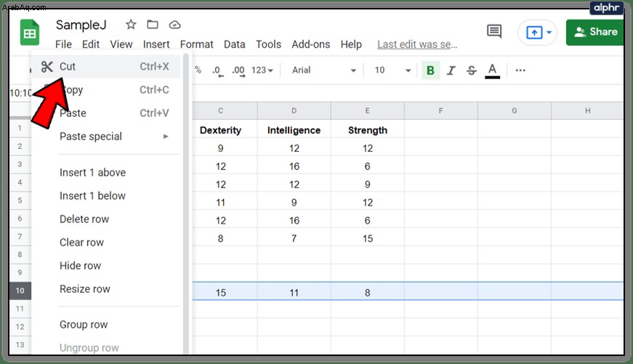Image resolution: width=633 pixels, height=364 pixels.
Task: Toggle Italic formatting
Action: (x=451, y=70)
